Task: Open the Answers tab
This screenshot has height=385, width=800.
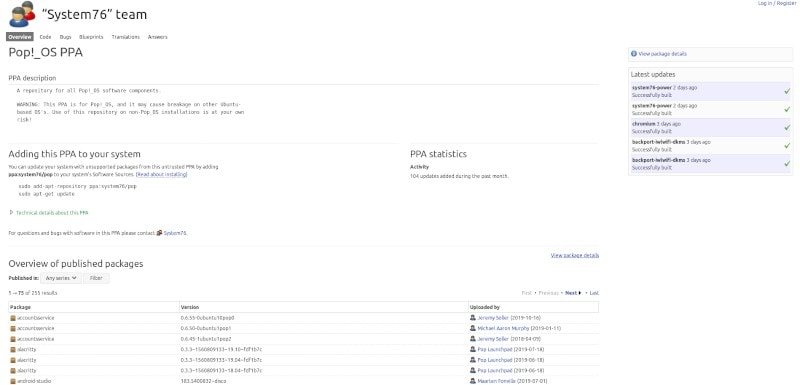Action: [158, 37]
